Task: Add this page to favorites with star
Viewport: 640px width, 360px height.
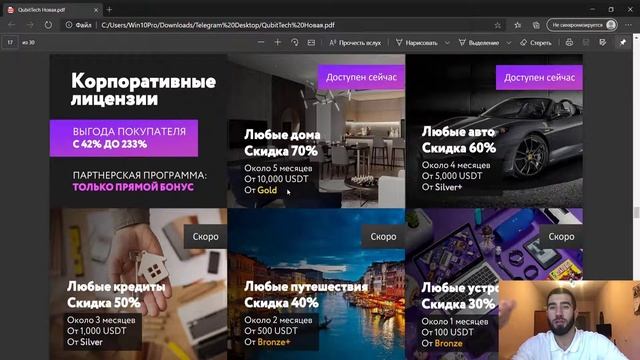Action: click(x=498, y=25)
